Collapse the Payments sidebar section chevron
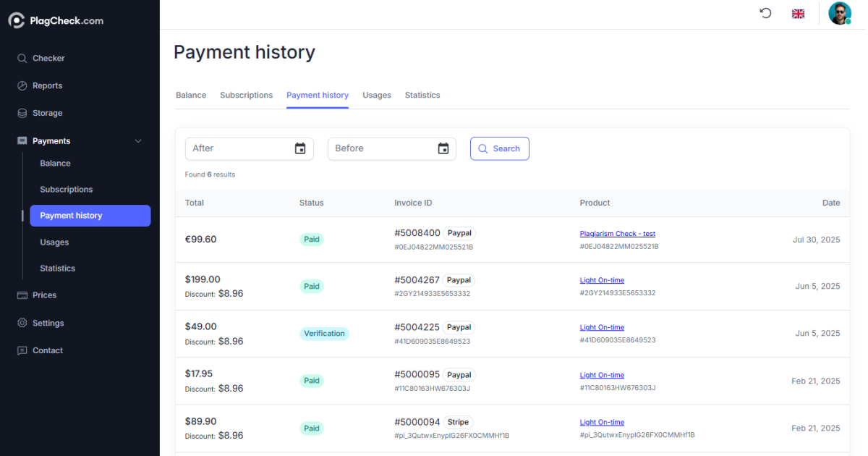Screen dimensions: 868x456 pyautogui.click(x=137, y=140)
